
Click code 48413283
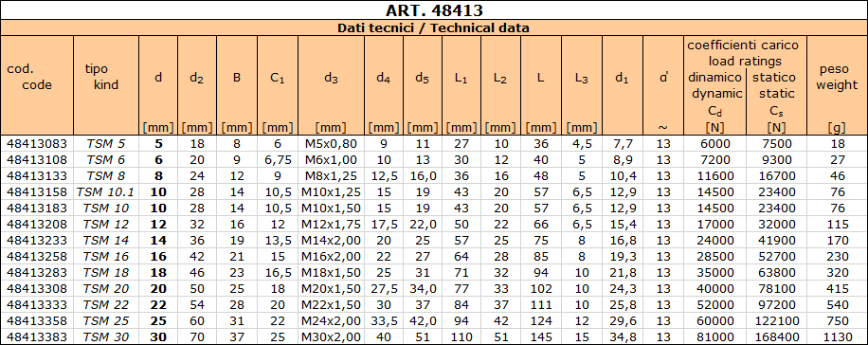[37, 272]
